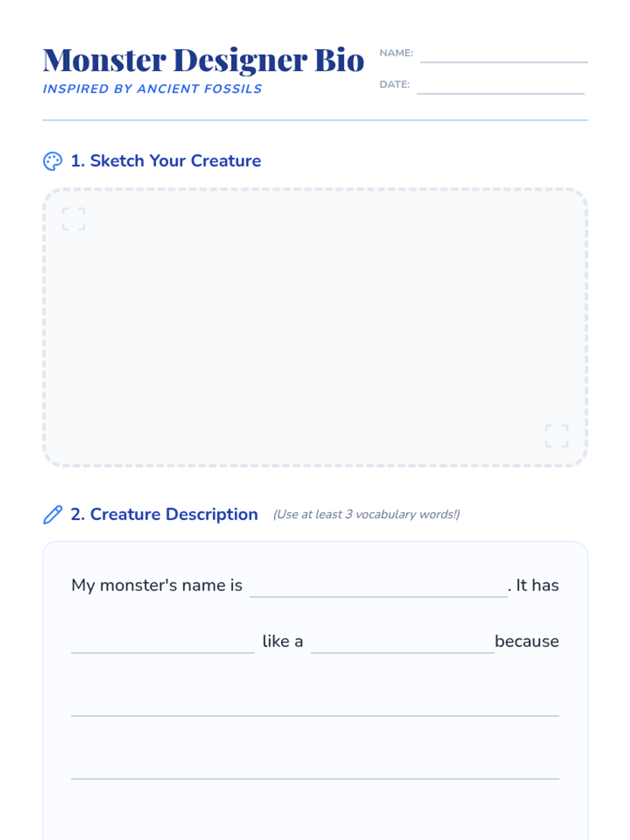Click the 'Inspired by Ancient Fossils' subtitle

click(152, 89)
